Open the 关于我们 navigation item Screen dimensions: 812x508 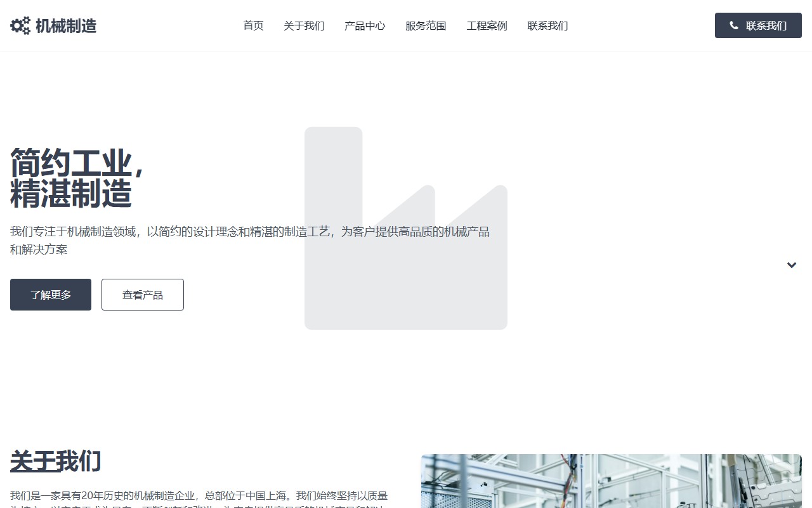(304, 26)
